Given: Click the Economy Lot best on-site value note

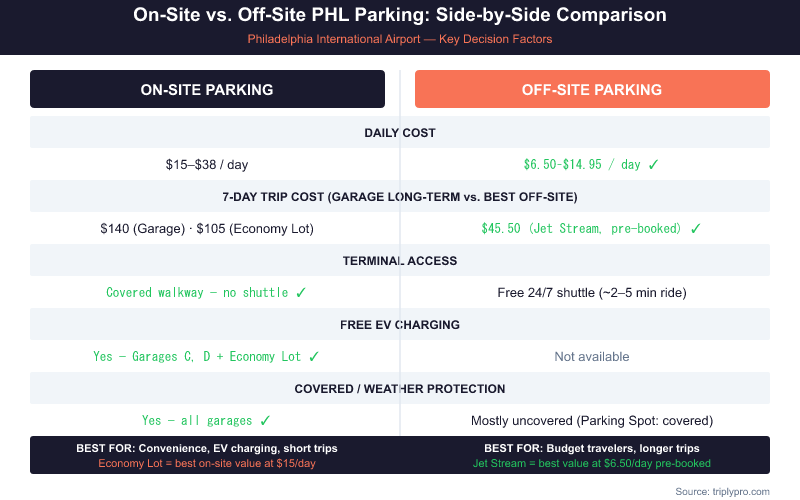Looking at the screenshot, I should tap(207, 463).
